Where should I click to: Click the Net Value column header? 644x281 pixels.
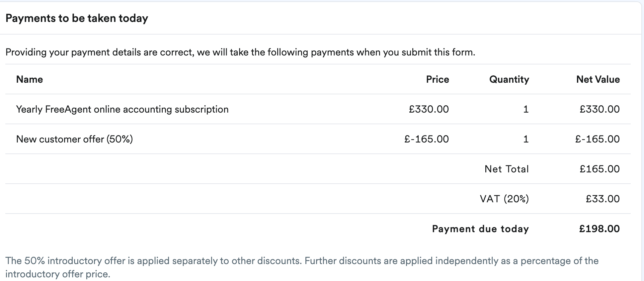click(x=598, y=79)
